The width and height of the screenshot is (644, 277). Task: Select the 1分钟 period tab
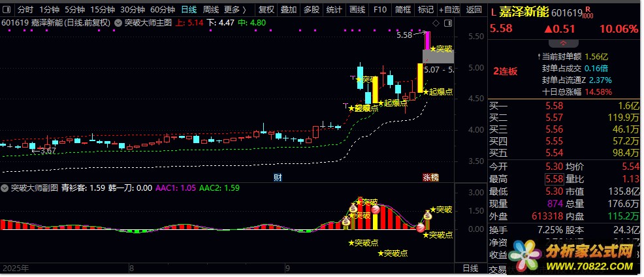[49, 9]
